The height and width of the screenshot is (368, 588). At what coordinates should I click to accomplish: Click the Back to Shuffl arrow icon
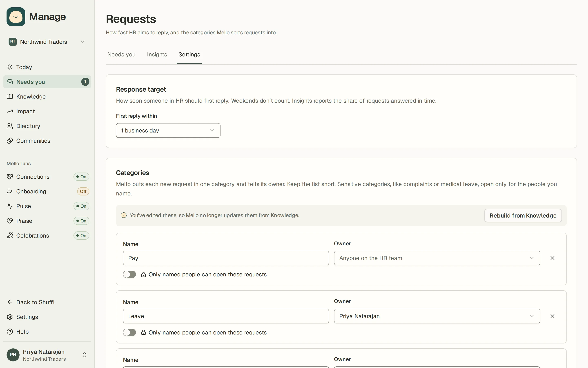[10, 302]
